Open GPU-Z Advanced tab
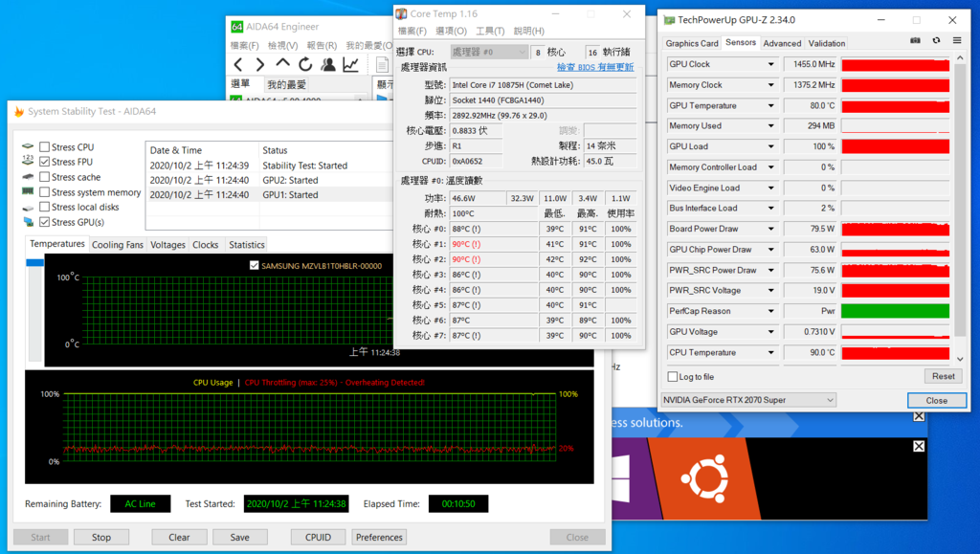Image resolution: width=980 pixels, height=554 pixels. coord(782,43)
